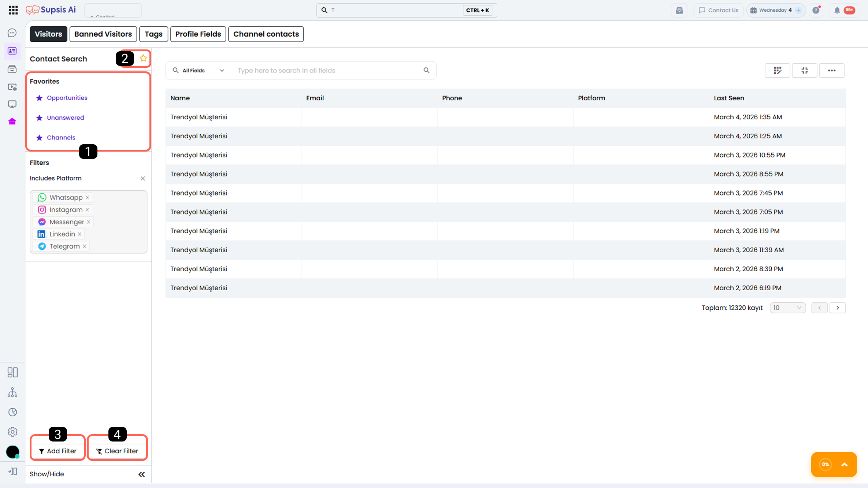Open the apps grid launcher
Image resolution: width=868 pixels, height=488 pixels.
click(x=13, y=10)
